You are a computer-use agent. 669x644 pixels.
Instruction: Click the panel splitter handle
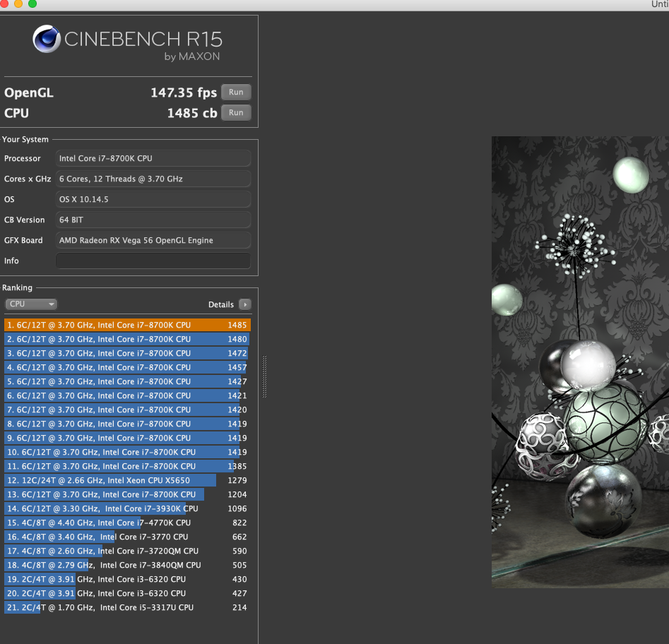264,376
